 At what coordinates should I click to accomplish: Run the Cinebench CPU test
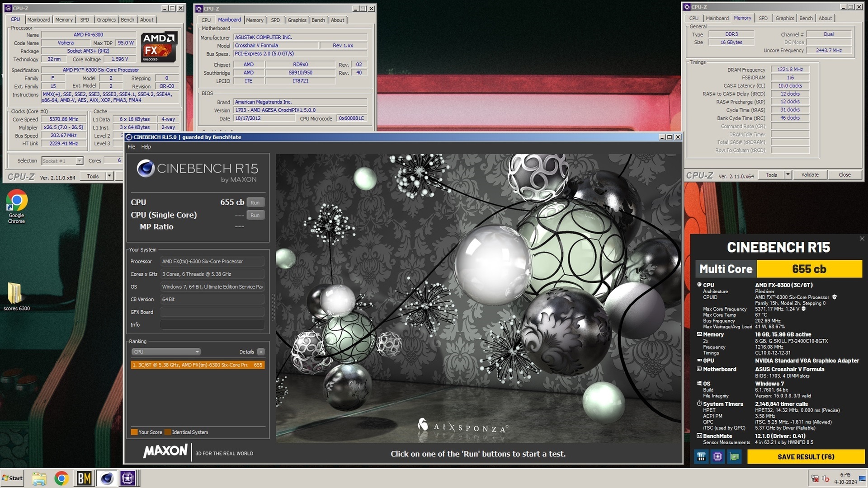(255, 202)
